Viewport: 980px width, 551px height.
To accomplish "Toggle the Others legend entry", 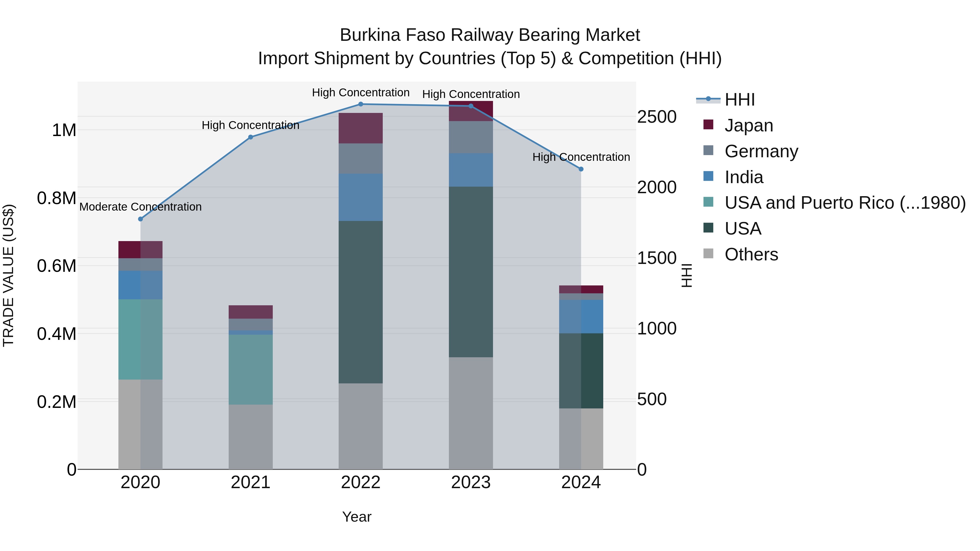I will point(741,254).
